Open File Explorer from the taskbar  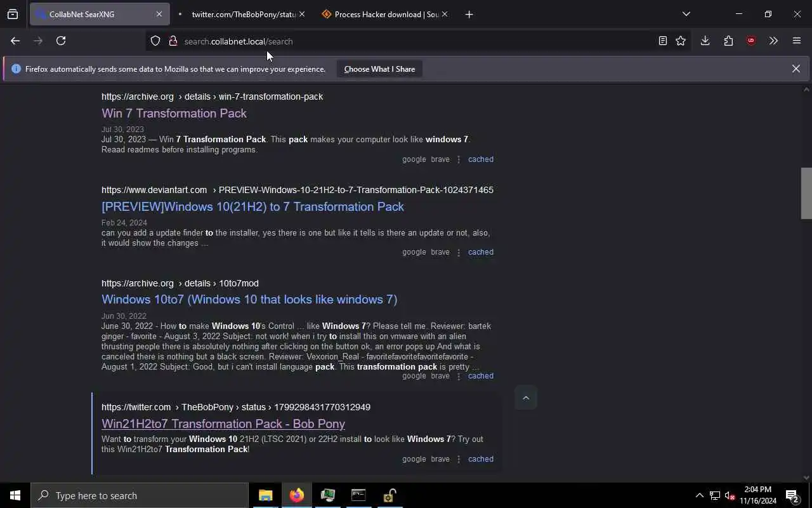tap(265, 495)
